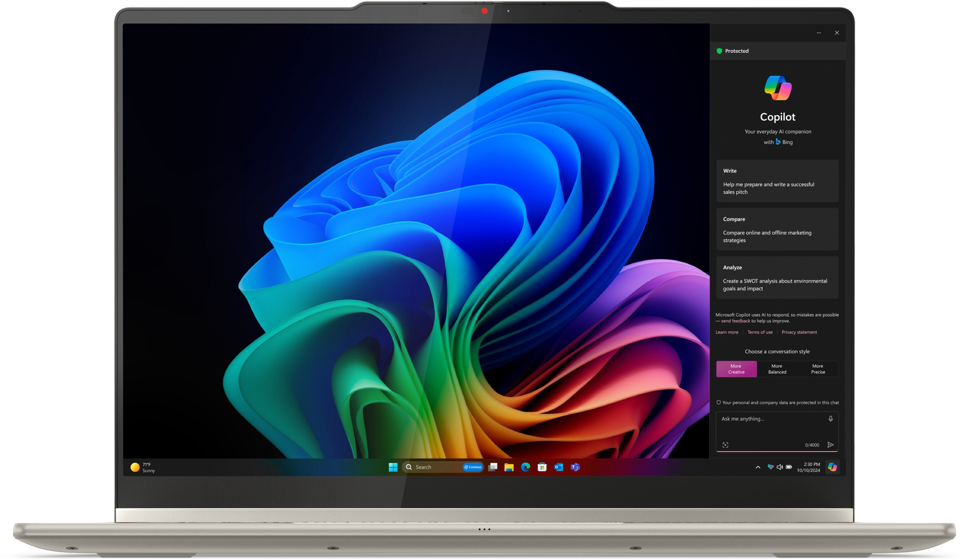Click the Bing logo in the Copilot header
The image size is (964, 560).
coord(779,142)
